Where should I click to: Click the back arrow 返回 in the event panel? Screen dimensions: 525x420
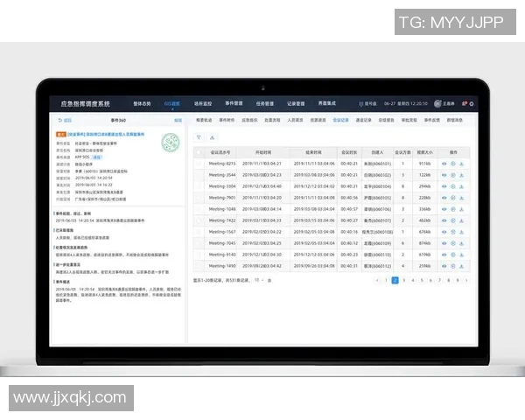66,119
